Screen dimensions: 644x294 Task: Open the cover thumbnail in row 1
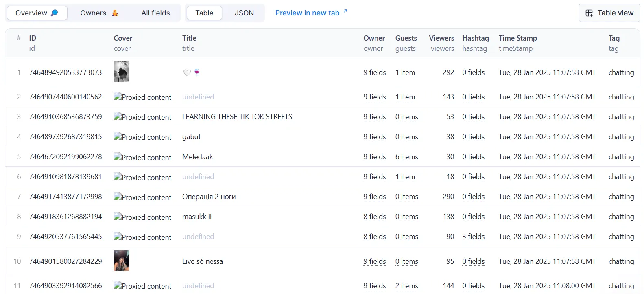coord(121,72)
